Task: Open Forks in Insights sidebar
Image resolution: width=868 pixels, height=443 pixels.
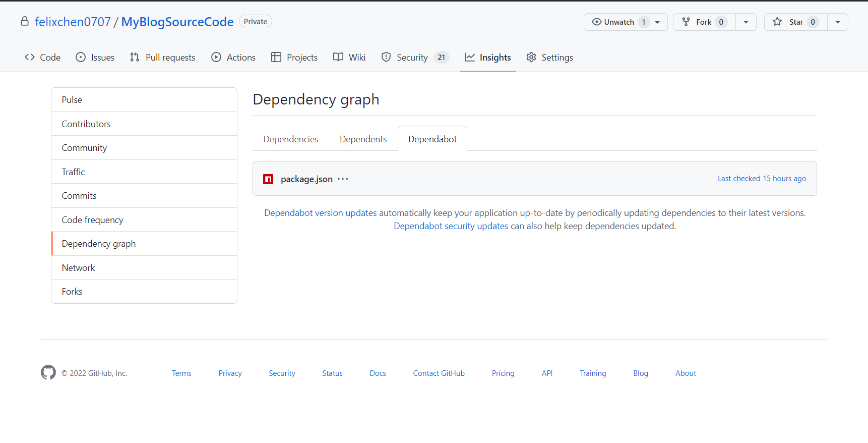Action: point(144,292)
